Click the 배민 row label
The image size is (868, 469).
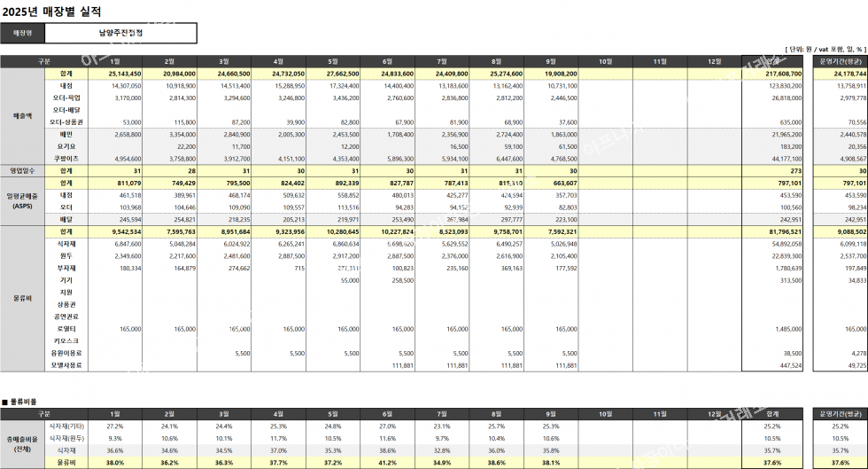pos(66,134)
